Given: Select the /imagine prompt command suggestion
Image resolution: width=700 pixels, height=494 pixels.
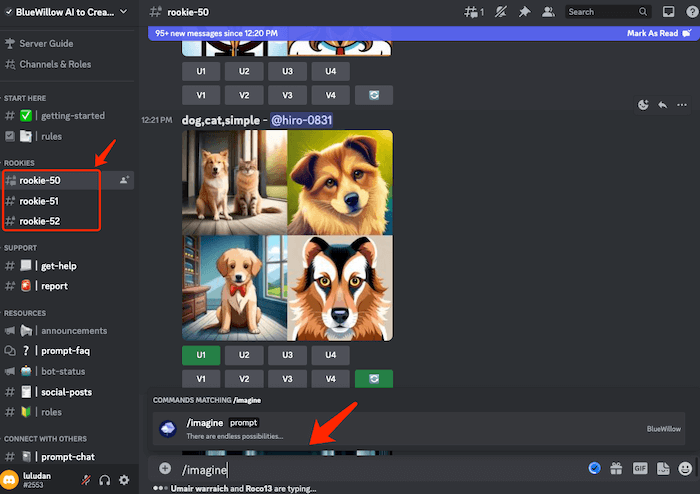Looking at the screenshot, I should (x=220, y=428).
